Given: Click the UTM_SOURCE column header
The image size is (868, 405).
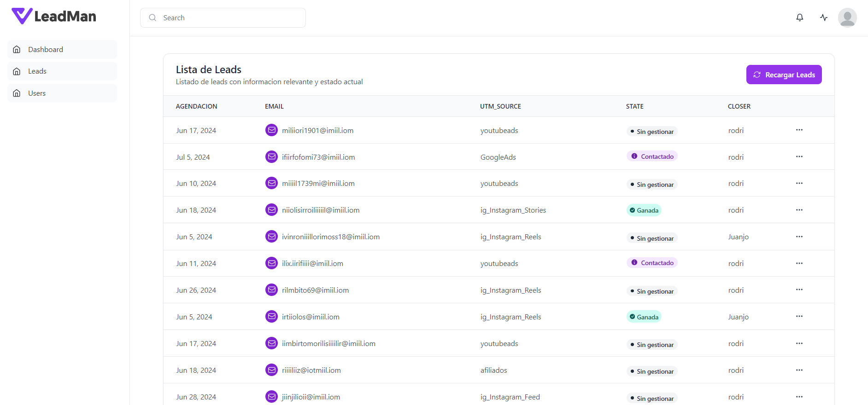Looking at the screenshot, I should (500, 106).
